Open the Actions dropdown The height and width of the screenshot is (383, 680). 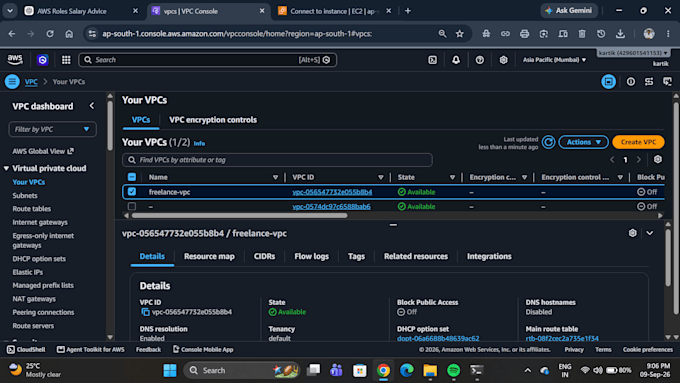pyautogui.click(x=583, y=142)
